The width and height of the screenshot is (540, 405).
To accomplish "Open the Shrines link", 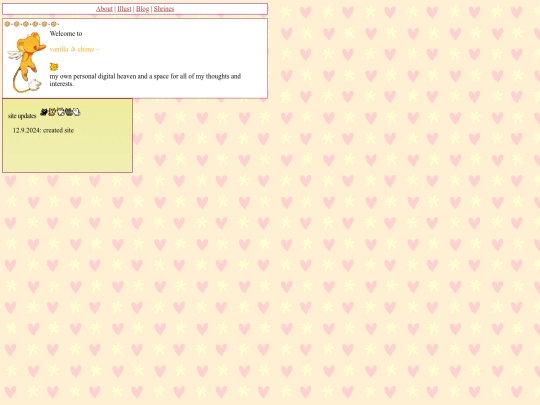I will 164,9.
